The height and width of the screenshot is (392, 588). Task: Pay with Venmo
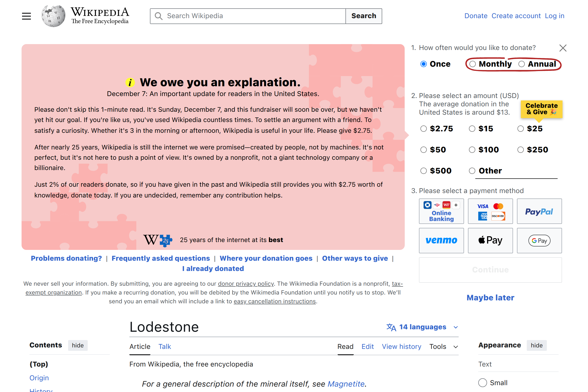[441, 241]
